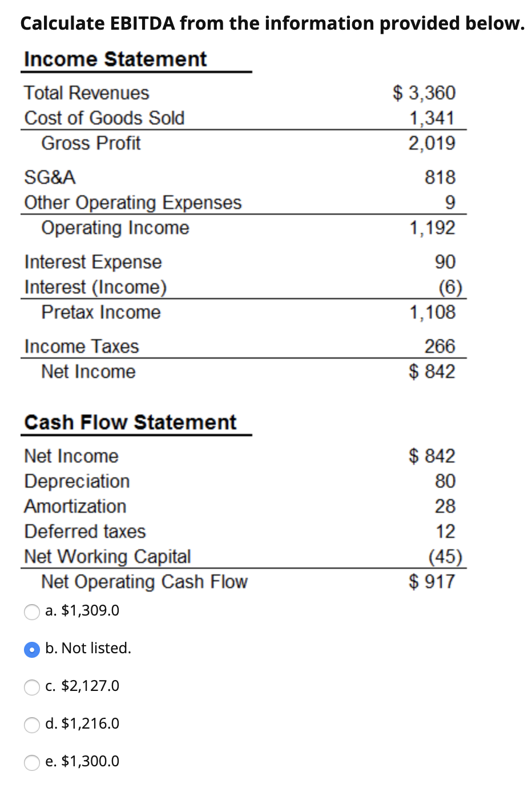Click the 'Cash Flow Statement' heading
Image resolution: width=532 pixels, height=788 pixels.
point(130,422)
